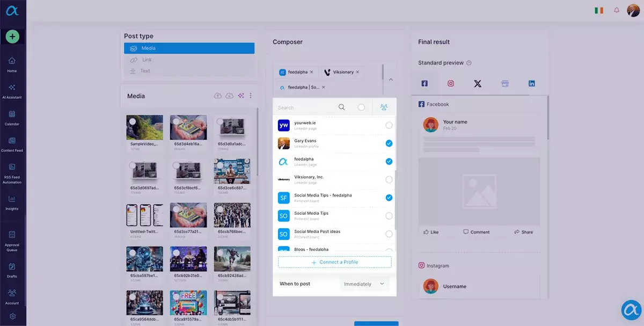This screenshot has height=326, width=644.
Task: Click the 65cba587be1 media thumbnail
Action: (145, 259)
